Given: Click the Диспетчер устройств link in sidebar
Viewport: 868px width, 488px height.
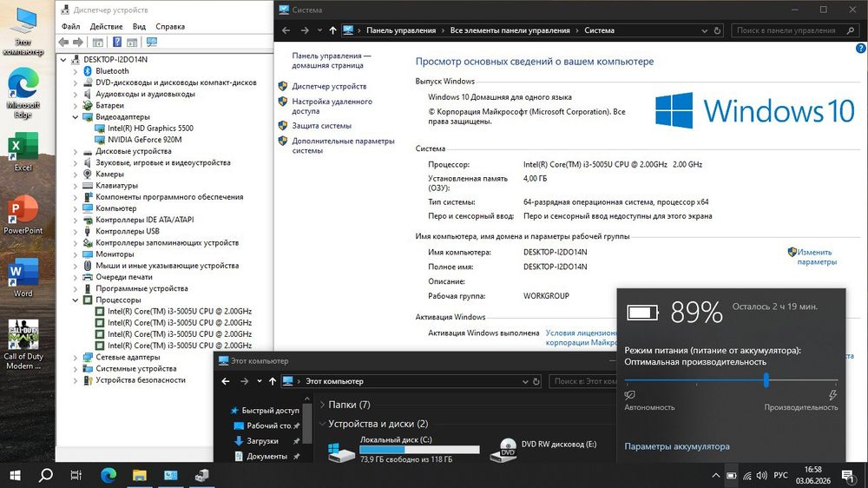Looking at the screenshot, I should pos(329,87).
